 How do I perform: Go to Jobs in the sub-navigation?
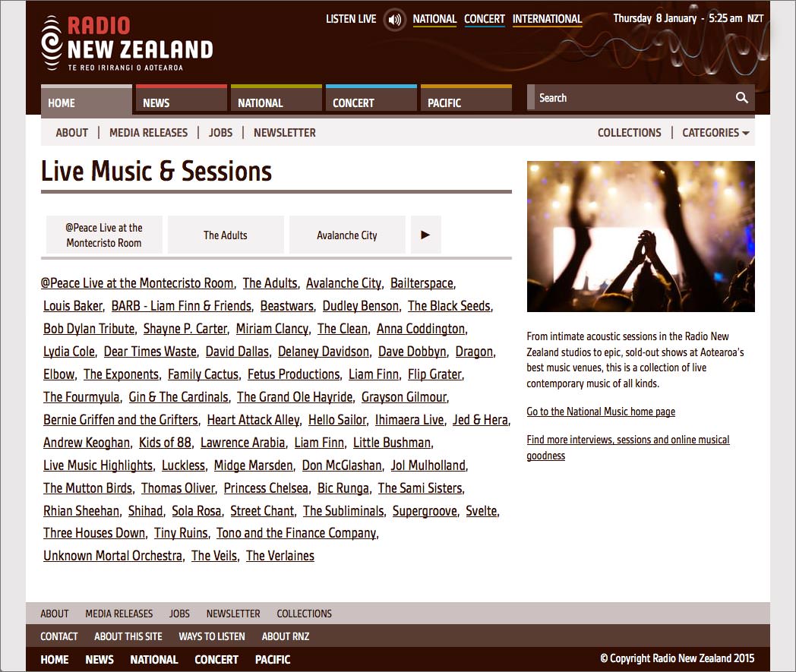(x=220, y=133)
